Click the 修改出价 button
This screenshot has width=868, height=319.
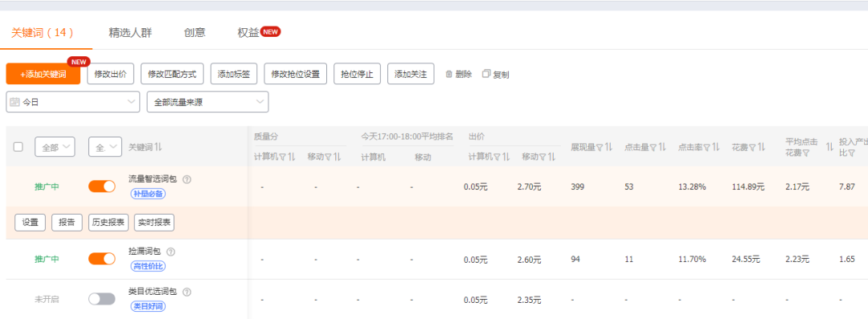(x=111, y=74)
